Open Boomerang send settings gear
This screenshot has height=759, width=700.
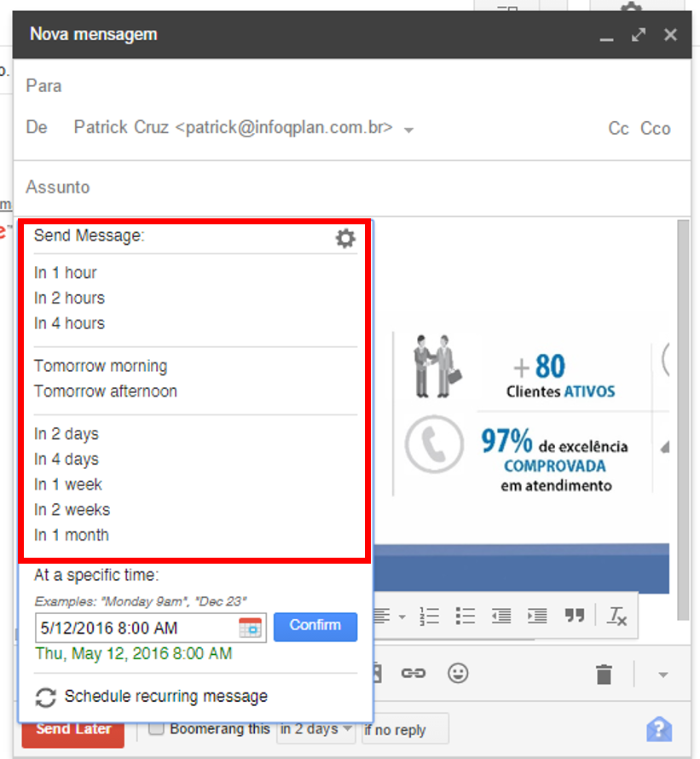point(345,238)
